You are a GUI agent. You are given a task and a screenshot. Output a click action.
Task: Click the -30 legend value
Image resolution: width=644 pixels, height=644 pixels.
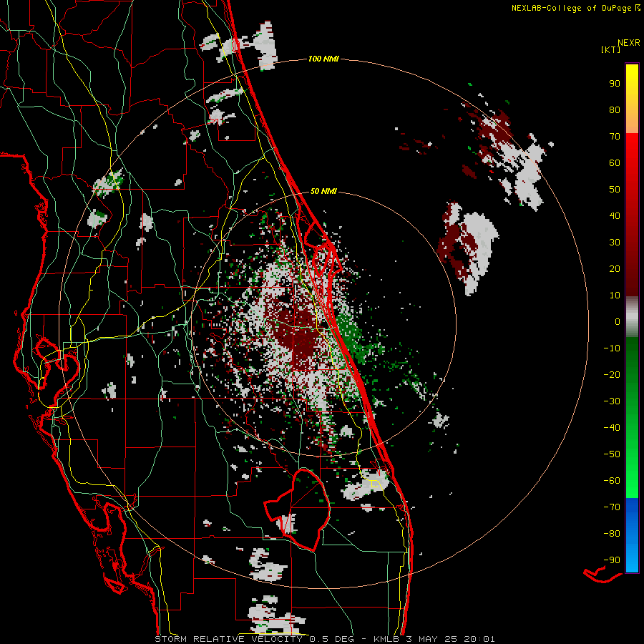click(x=612, y=401)
